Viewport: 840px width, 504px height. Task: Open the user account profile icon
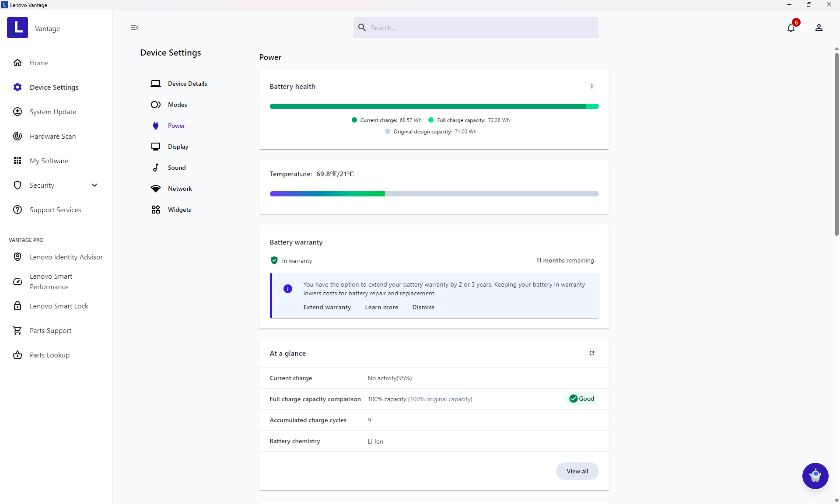click(819, 28)
